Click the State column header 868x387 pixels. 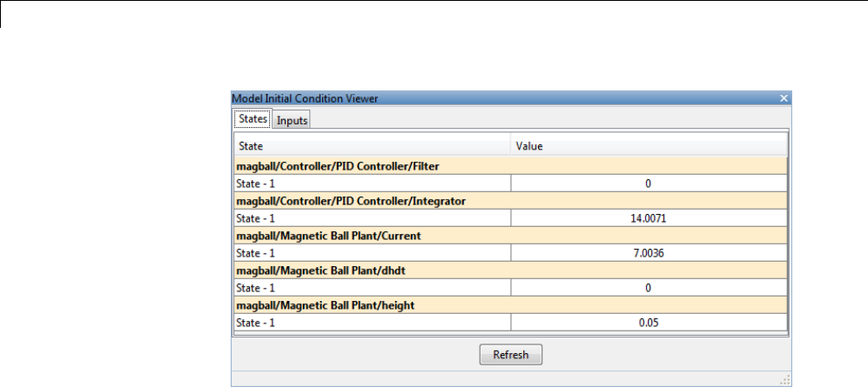(372, 147)
